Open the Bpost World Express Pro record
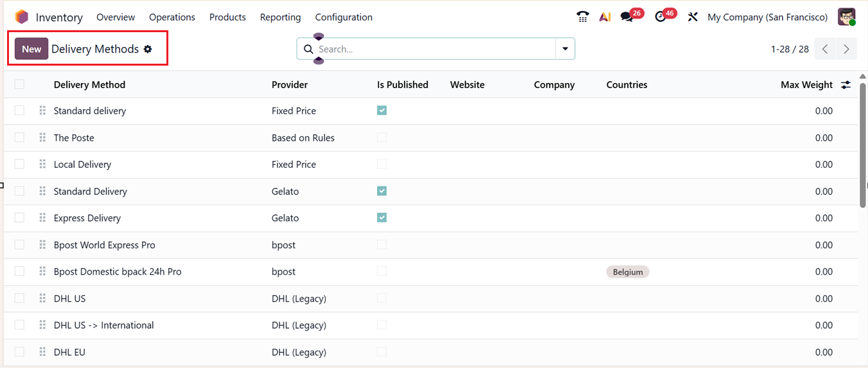Image resolution: width=868 pixels, height=368 pixels. click(x=104, y=244)
